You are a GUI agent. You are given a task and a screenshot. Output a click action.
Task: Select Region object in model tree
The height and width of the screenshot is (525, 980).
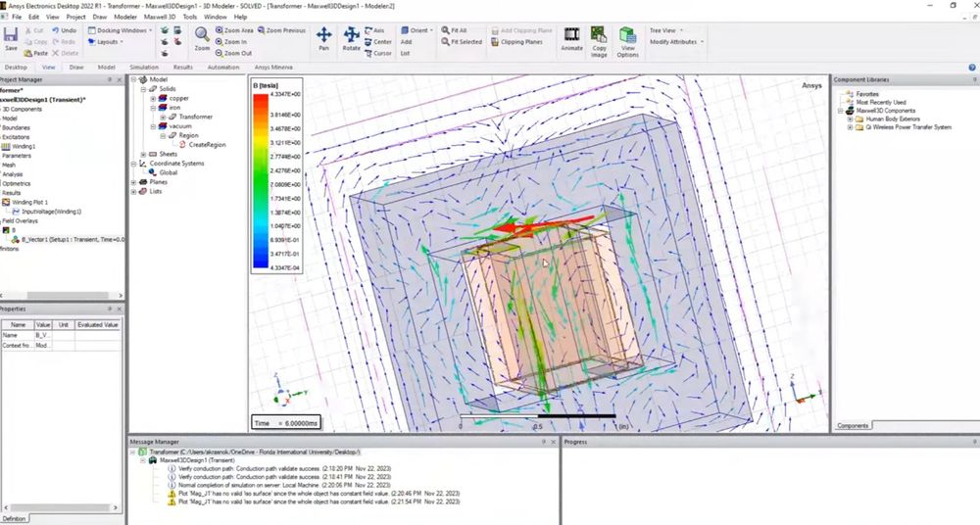[188, 135]
